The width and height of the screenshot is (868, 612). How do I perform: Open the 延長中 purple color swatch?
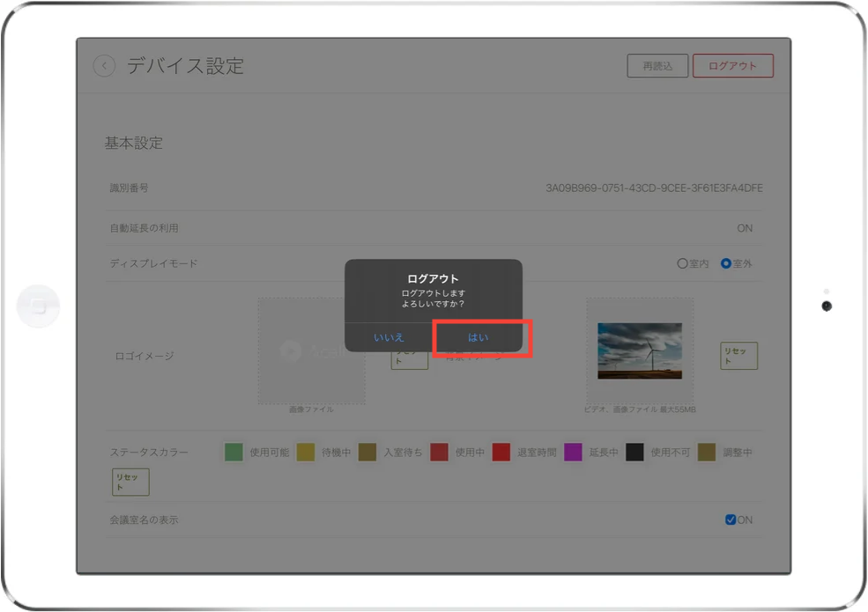(x=573, y=452)
